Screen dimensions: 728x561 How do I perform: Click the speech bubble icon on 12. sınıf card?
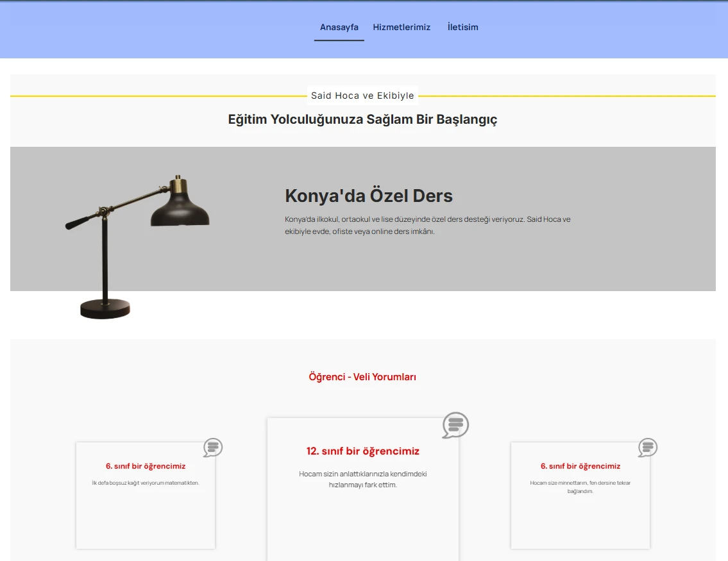tap(455, 425)
